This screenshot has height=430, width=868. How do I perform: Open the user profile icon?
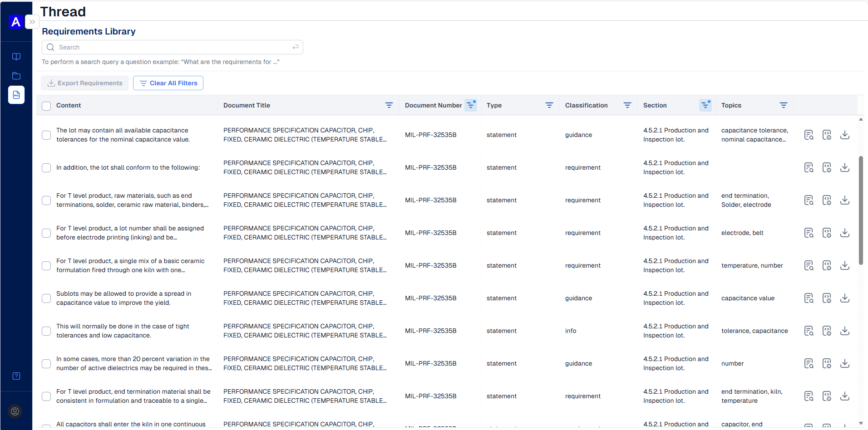[x=15, y=411]
